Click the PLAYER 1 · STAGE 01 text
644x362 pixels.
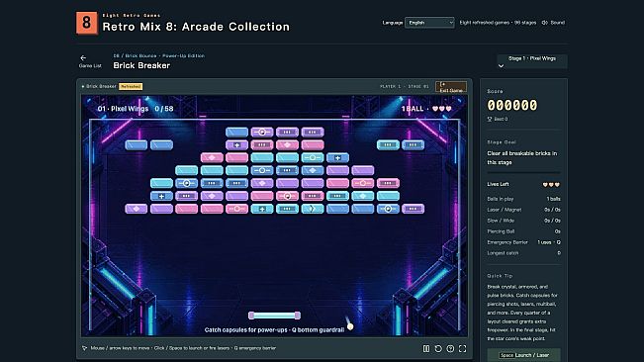[x=405, y=87]
